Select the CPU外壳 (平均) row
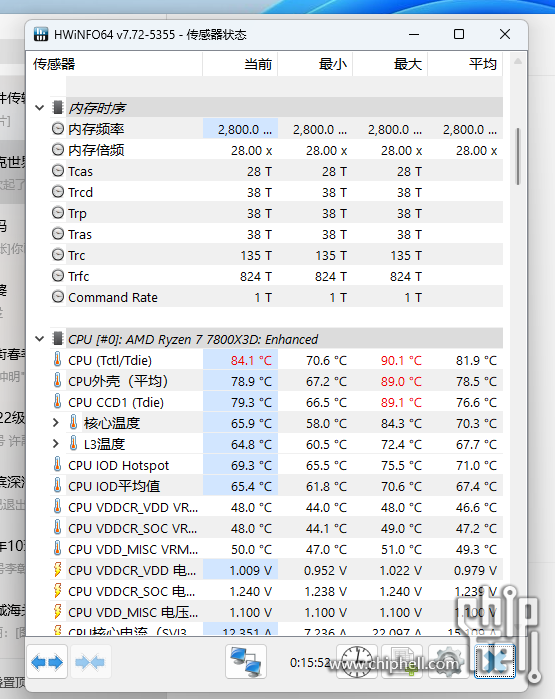Image resolution: width=555 pixels, height=699 pixels. click(x=276, y=381)
